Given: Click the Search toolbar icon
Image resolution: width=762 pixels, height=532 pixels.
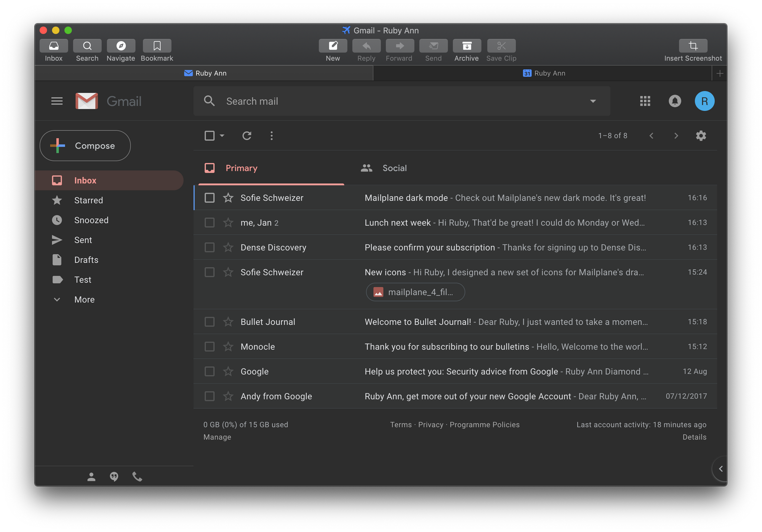Looking at the screenshot, I should pos(87,46).
